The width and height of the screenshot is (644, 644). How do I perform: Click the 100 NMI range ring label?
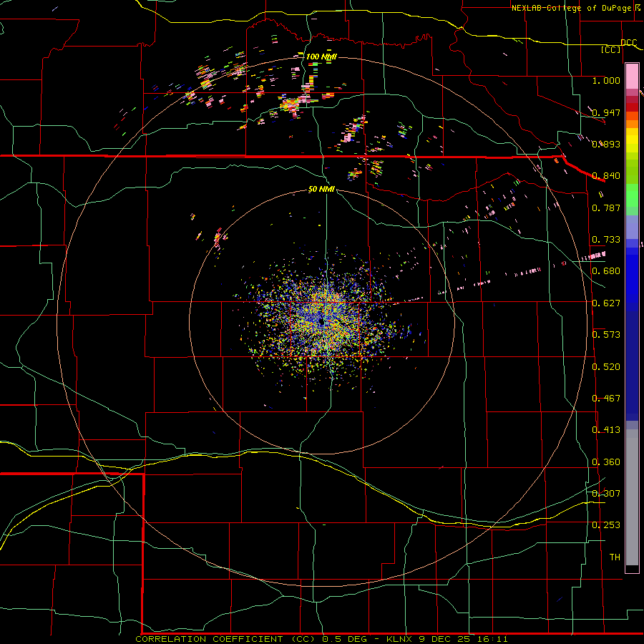point(321,57)
